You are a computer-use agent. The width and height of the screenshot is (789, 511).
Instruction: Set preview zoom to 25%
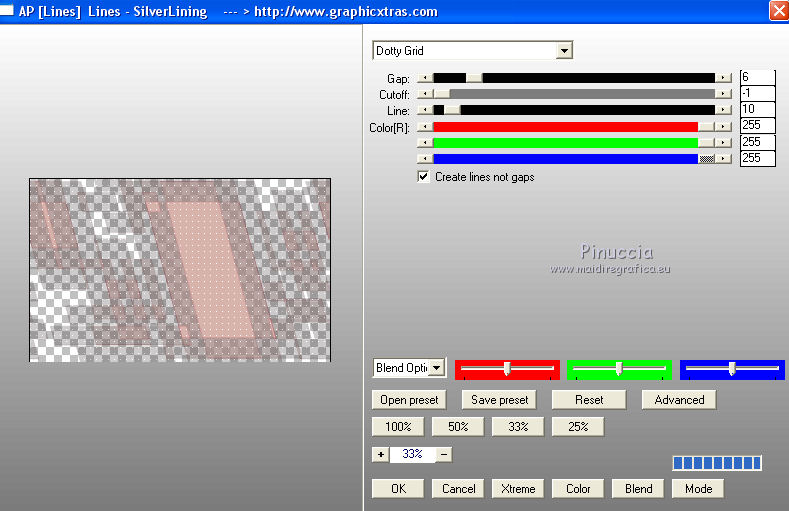(578, 427)
